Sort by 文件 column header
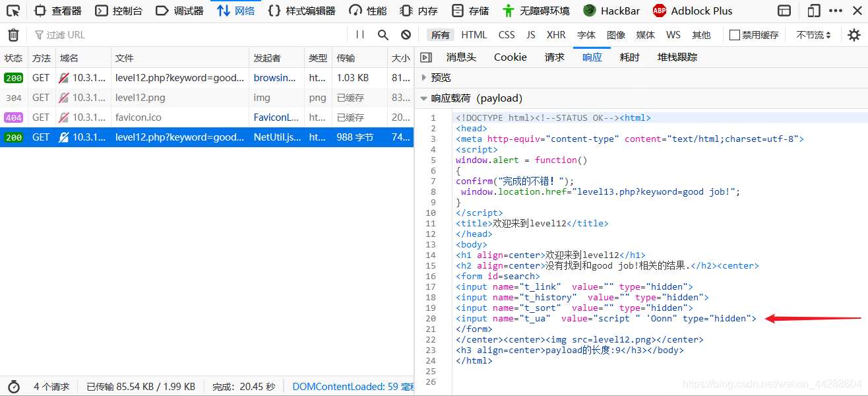This screenshot has height=396, width=868. pos(180,58)
